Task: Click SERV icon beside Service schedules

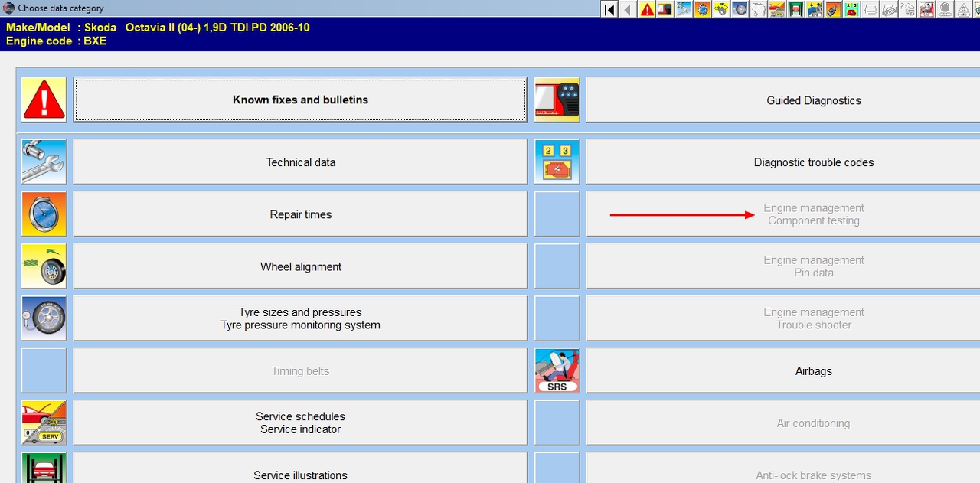Action: tap(44, 423)
